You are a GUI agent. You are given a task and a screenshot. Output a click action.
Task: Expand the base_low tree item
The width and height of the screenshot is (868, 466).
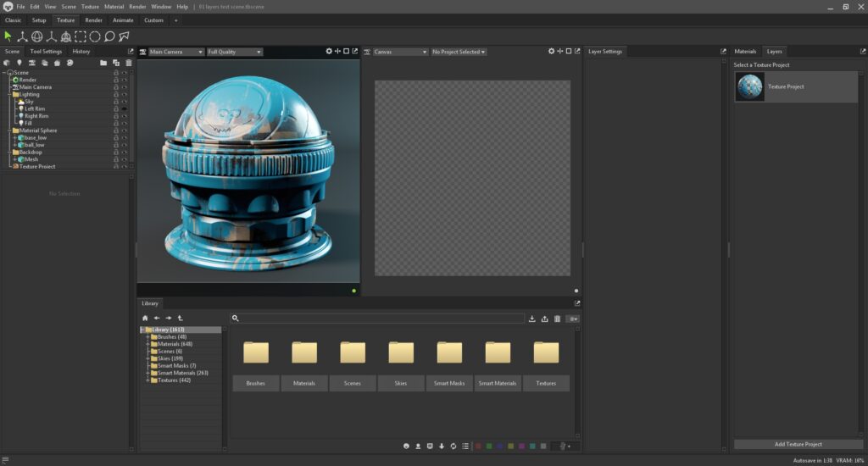[15, 138]
